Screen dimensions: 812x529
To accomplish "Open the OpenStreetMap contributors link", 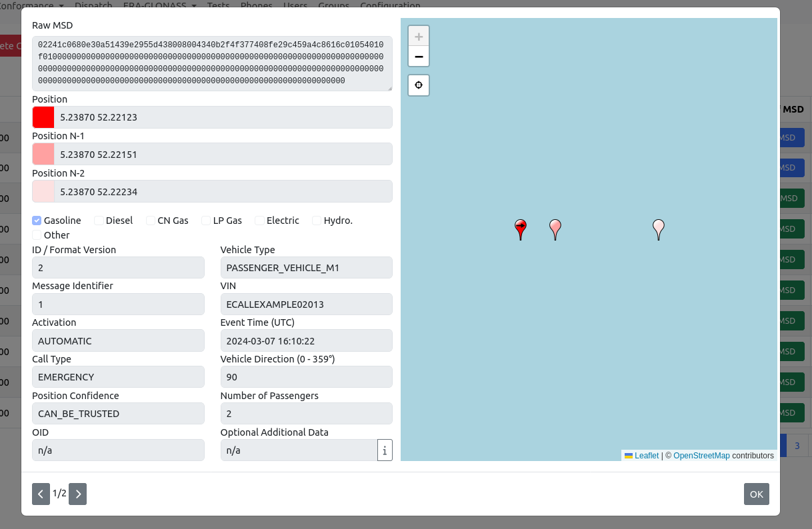I will pyautogui.click(x=701, y=455).
